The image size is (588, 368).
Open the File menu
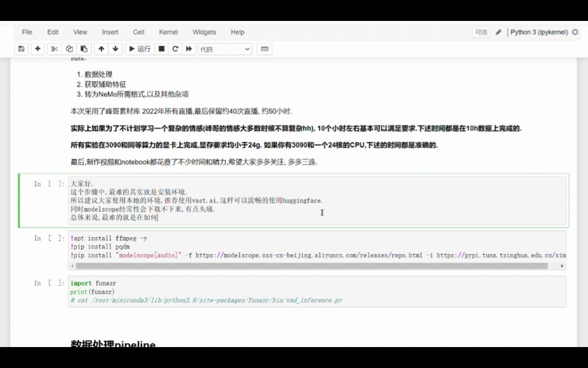click(27, 32)
